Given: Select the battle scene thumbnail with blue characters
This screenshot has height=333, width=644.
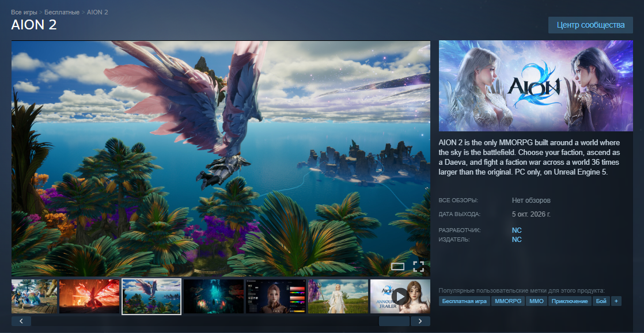Looking at the screenshot, I should [34, 297].
